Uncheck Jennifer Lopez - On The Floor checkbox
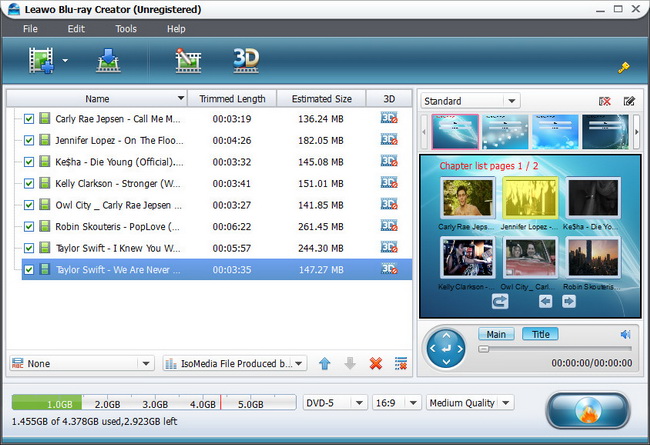This screenshot has width=650, height=445. point(29,141)
